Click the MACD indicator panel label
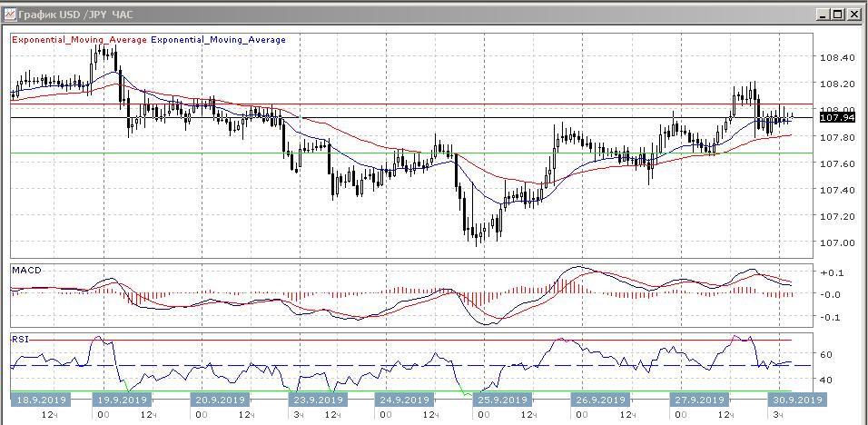Image resolution: width=868 pixels, height=425 pixels. 25,271
